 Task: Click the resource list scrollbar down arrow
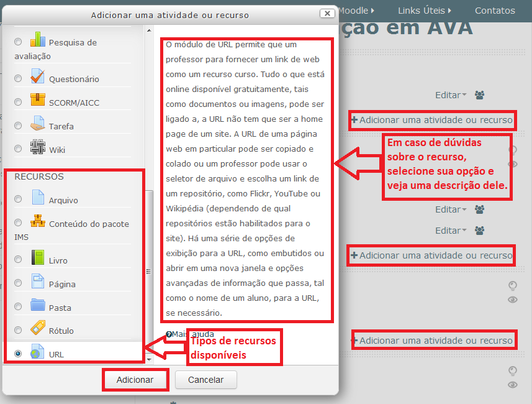(148, 359)
